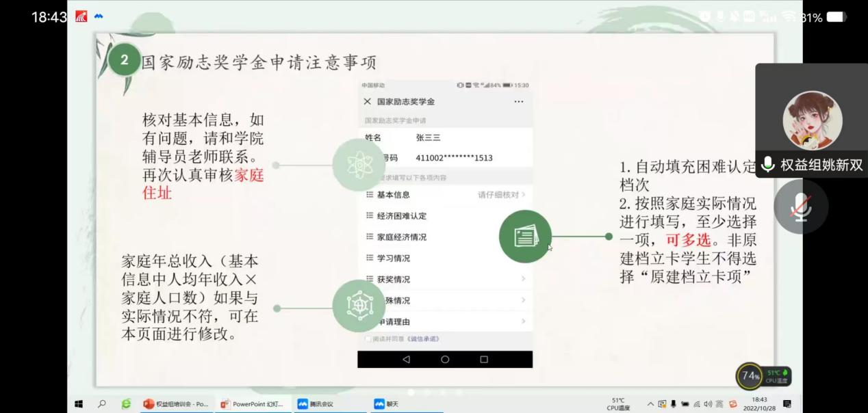
Task: Unmute the crossed-out microphone button
Action: coord(800,206)
